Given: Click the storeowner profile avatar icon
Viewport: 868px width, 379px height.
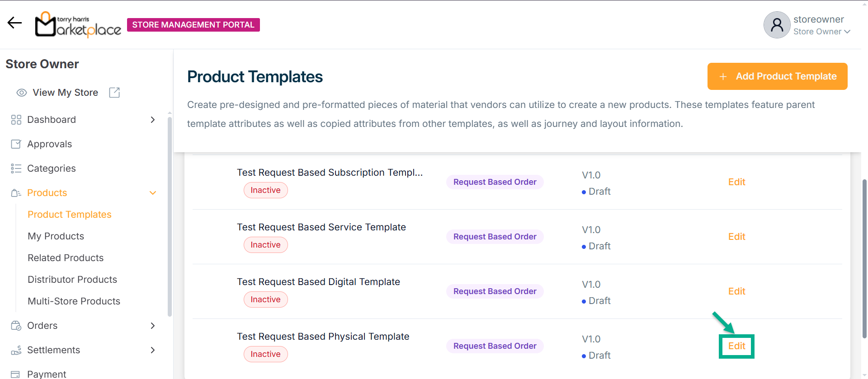Looking at the screenshot, I should (777, 25).
